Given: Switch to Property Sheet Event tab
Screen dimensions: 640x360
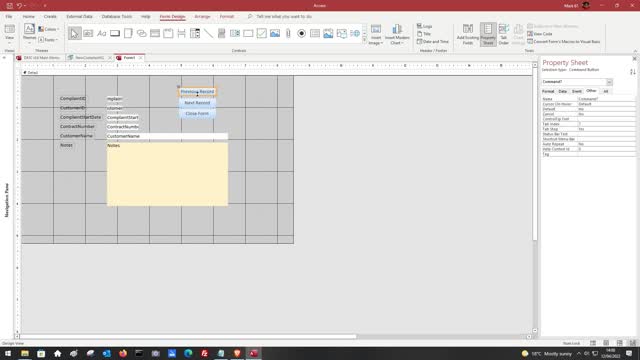Looking at the screenshot, I should (577, 91).
